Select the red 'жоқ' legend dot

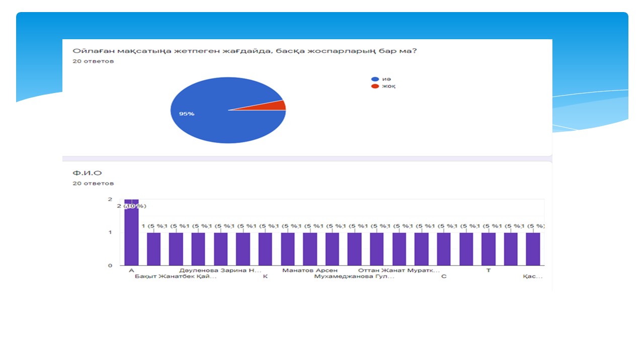[374, 86]
